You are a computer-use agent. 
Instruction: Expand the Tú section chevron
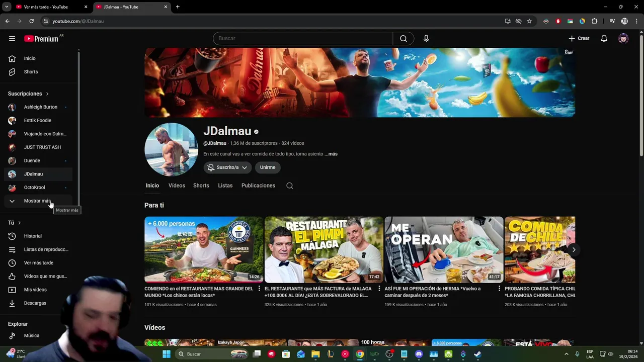[x=20, y=223]
